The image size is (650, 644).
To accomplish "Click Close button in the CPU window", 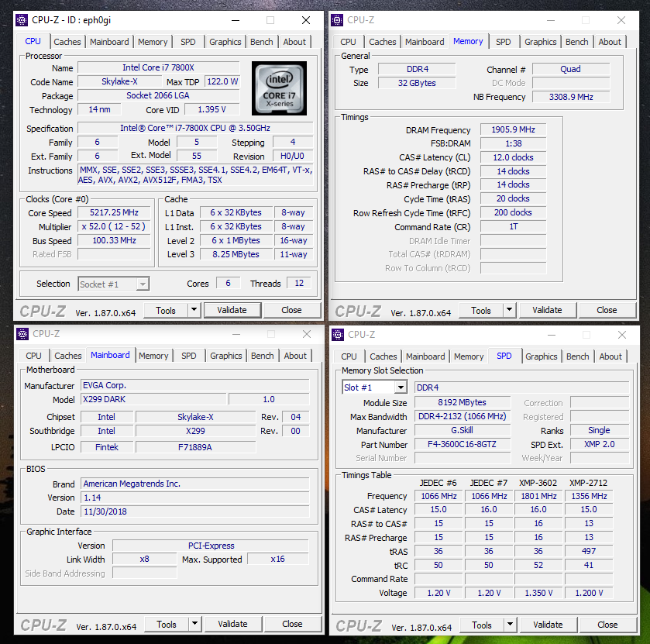I will 291,310.
